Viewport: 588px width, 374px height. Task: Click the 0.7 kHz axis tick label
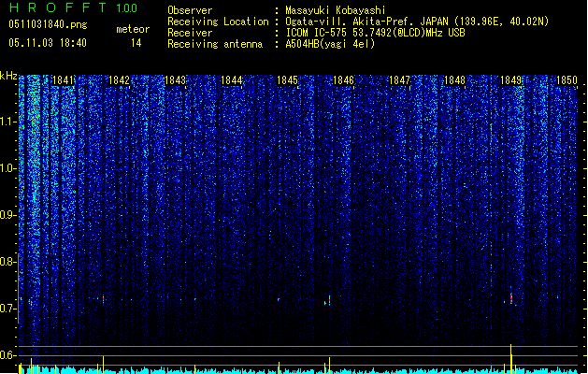click(x=8, y=309)
